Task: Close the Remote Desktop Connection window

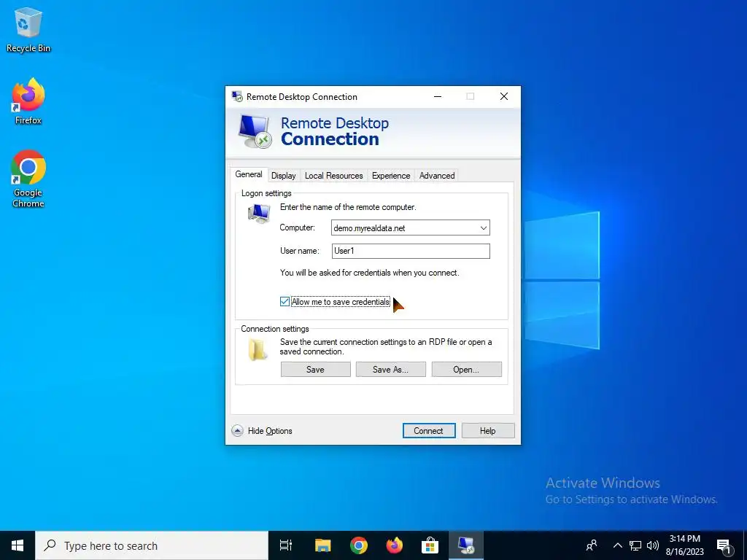Action: [504, 96]
